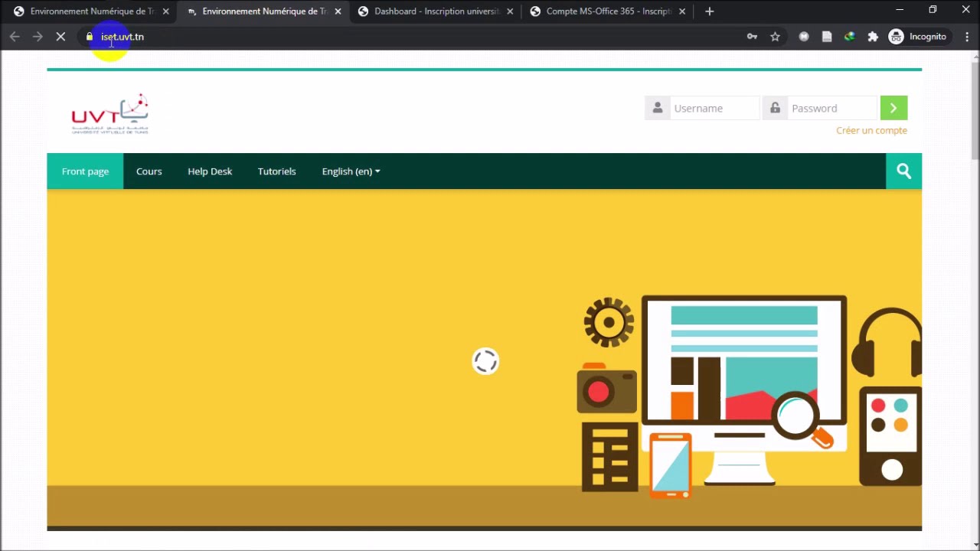
Task: Submit login with the green arrow button
Action: point(893,108)
